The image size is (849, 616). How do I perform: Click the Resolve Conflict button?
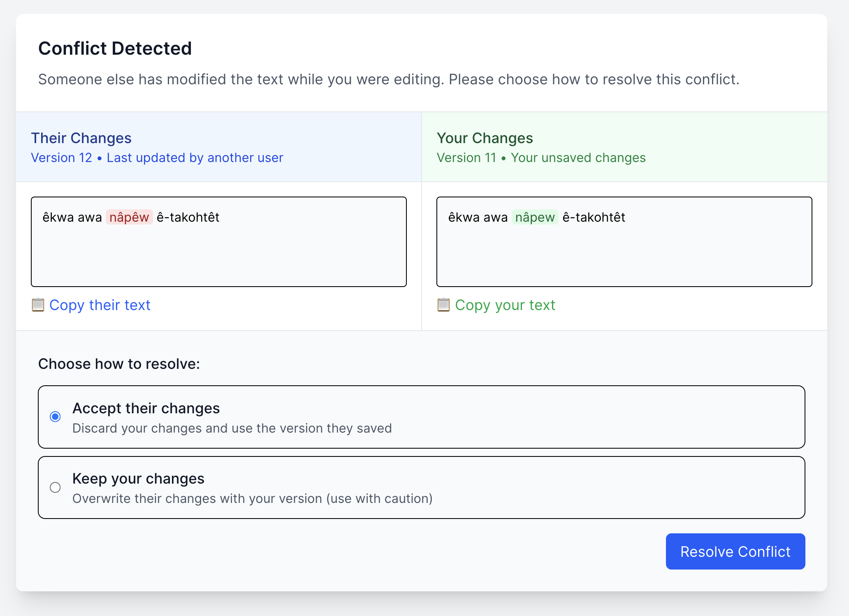point(735,551)
